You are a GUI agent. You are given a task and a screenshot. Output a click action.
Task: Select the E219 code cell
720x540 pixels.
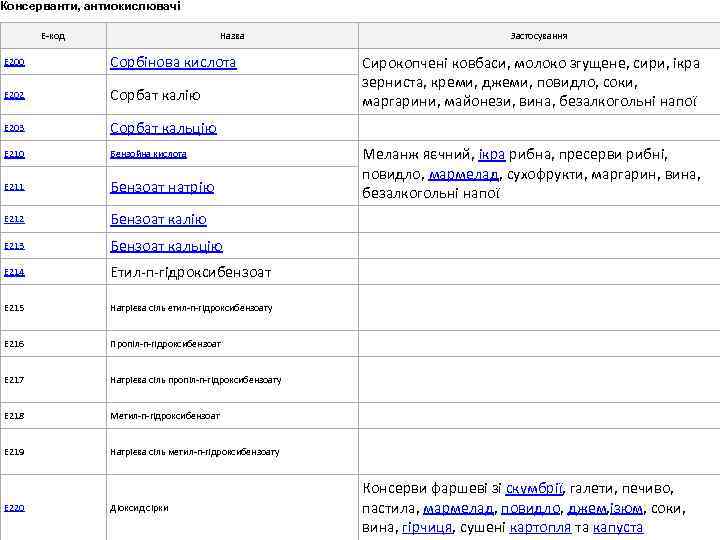coord(53,452)
